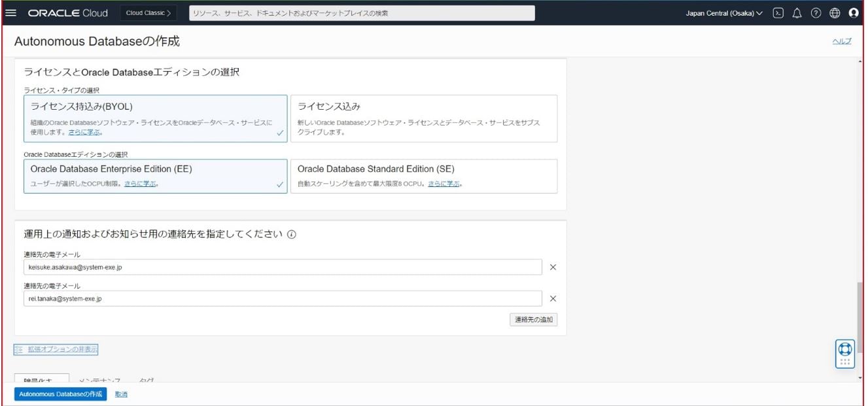
Task: Open the floating assistant widget
Action: click(845, 354)
